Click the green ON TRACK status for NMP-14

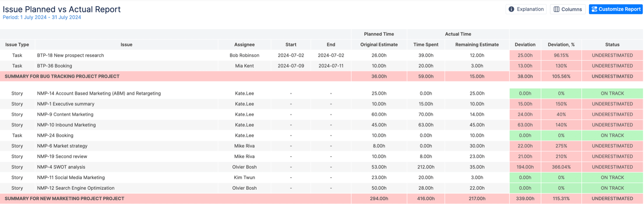[612, 93]
